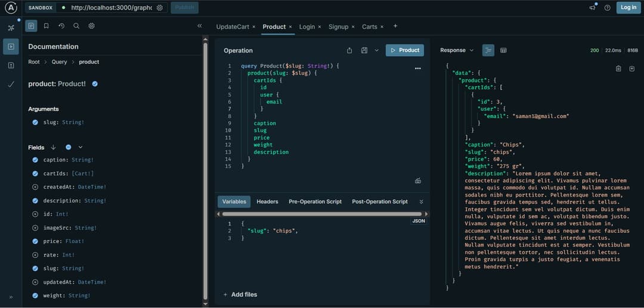
Task: Switch response to table view
Action: (x=503, y=51)
